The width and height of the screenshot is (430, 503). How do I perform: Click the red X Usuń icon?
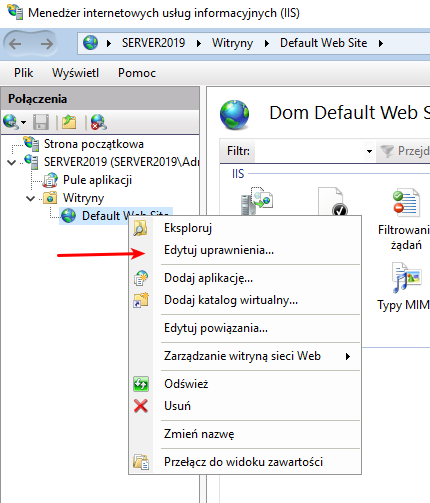(141, 406)
